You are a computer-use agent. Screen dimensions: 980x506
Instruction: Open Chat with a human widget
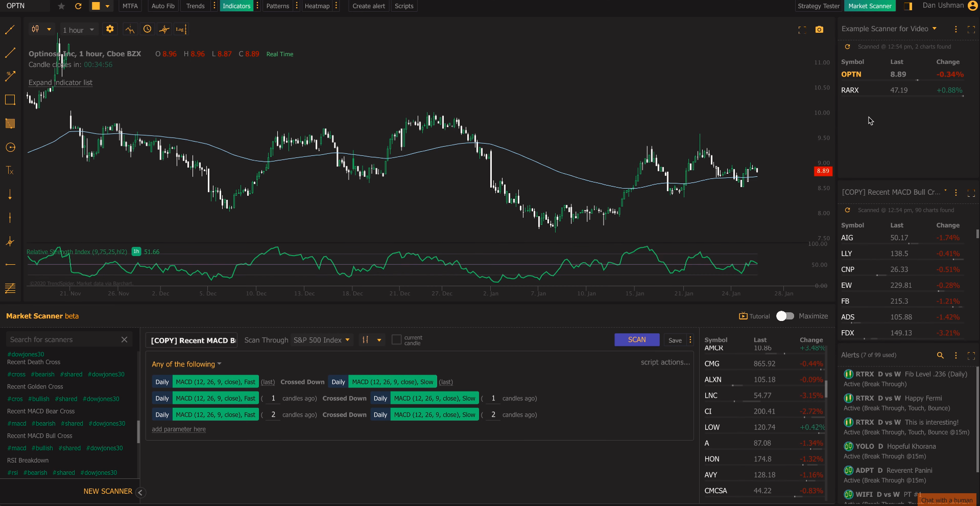click(x=947, y=500)
